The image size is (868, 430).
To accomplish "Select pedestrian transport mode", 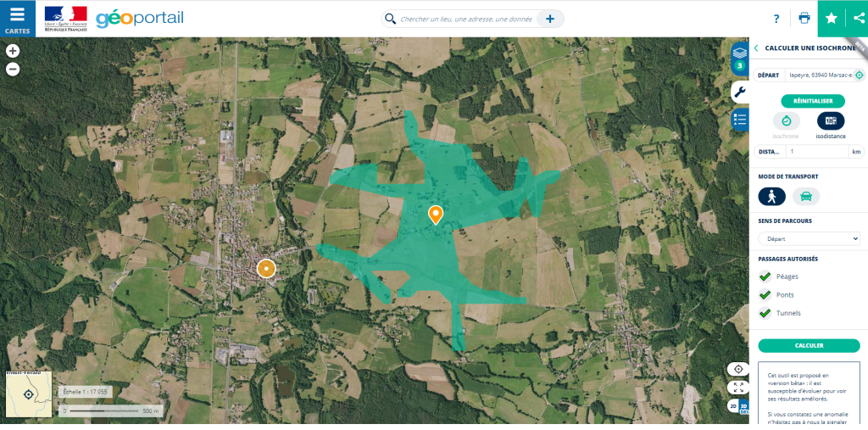I will (771, 197).
